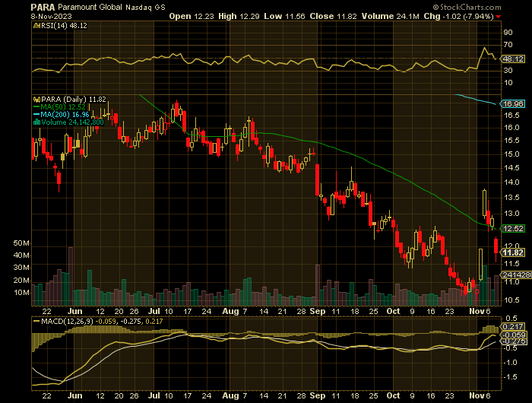This screenshot has width=532, height=403.
Task: Click the Aug label on price panel axis
Action: (230, 311)
